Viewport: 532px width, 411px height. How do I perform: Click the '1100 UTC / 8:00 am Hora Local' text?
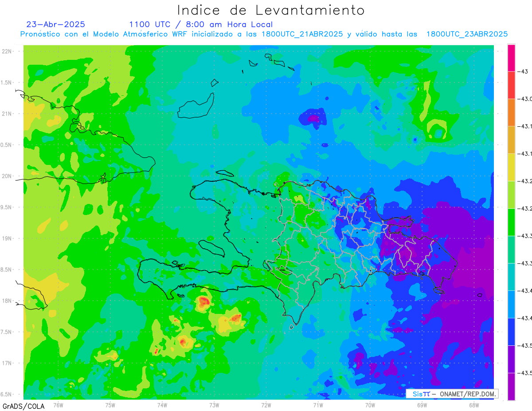201,24
